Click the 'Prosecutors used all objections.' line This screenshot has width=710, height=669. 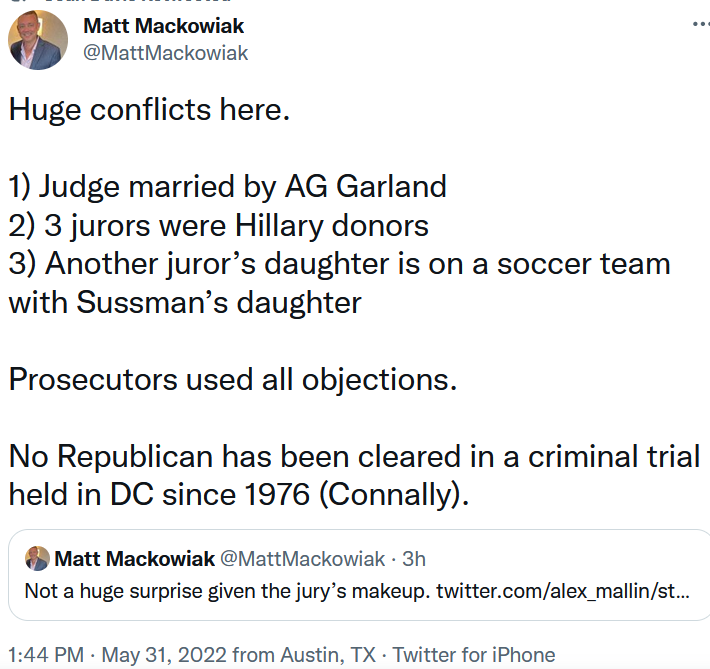click(233, 379)
